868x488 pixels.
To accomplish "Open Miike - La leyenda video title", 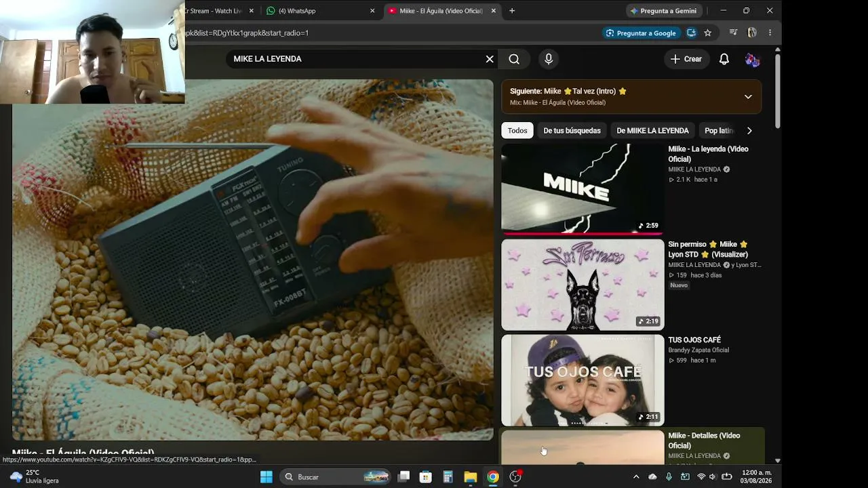I will 708,154.
